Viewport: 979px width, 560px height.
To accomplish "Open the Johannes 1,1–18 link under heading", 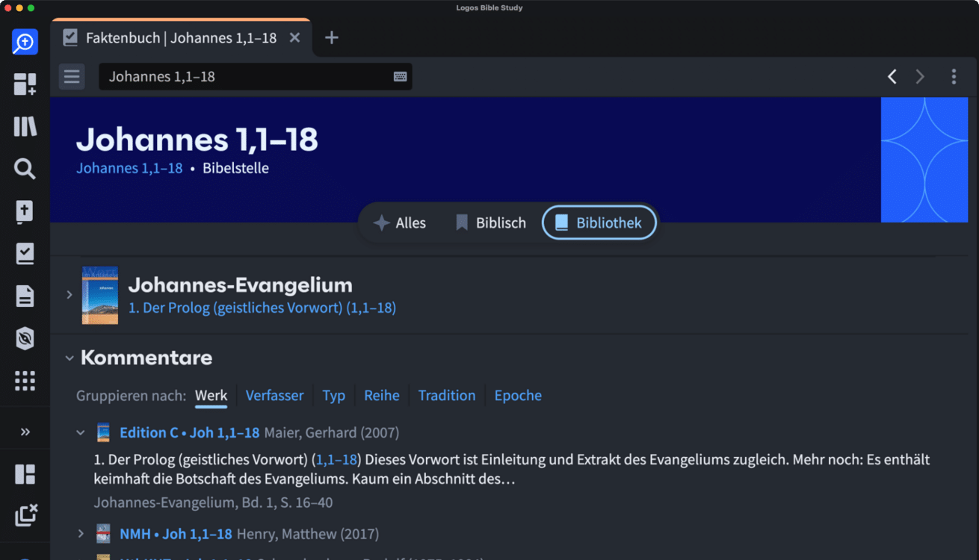I will 129,168.
